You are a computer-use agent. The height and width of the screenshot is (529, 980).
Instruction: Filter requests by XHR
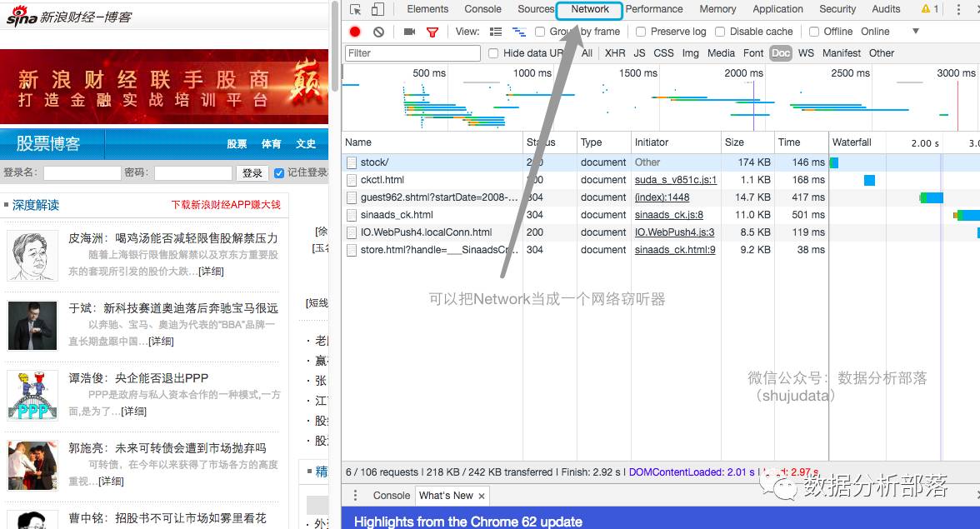pos(615,53)
